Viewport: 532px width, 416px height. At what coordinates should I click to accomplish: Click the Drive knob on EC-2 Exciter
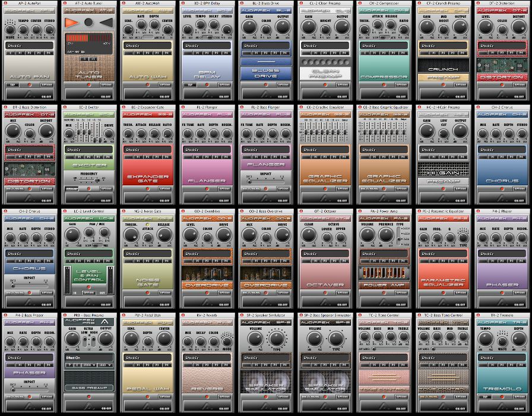pos(109,134)
